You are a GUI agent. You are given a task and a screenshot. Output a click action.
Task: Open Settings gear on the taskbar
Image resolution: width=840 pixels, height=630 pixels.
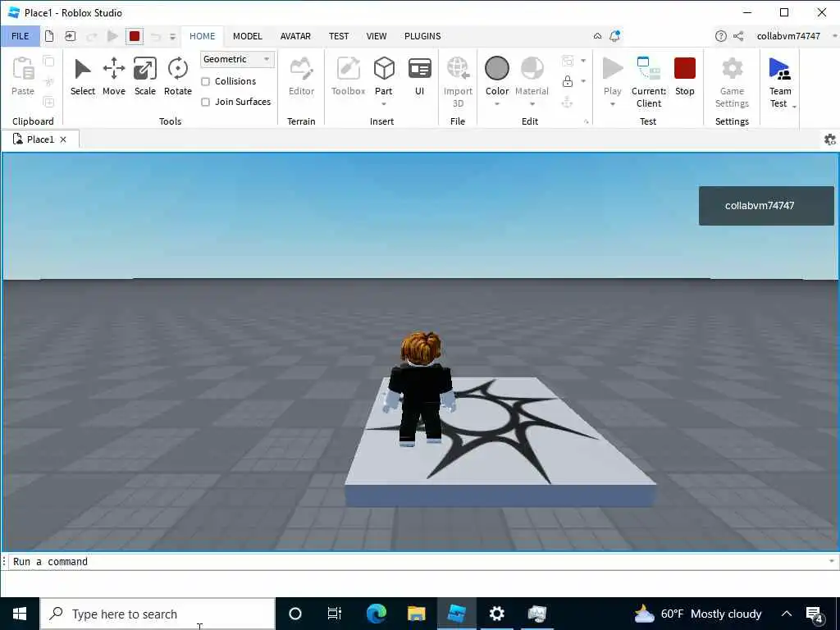[x=496, y=614]
